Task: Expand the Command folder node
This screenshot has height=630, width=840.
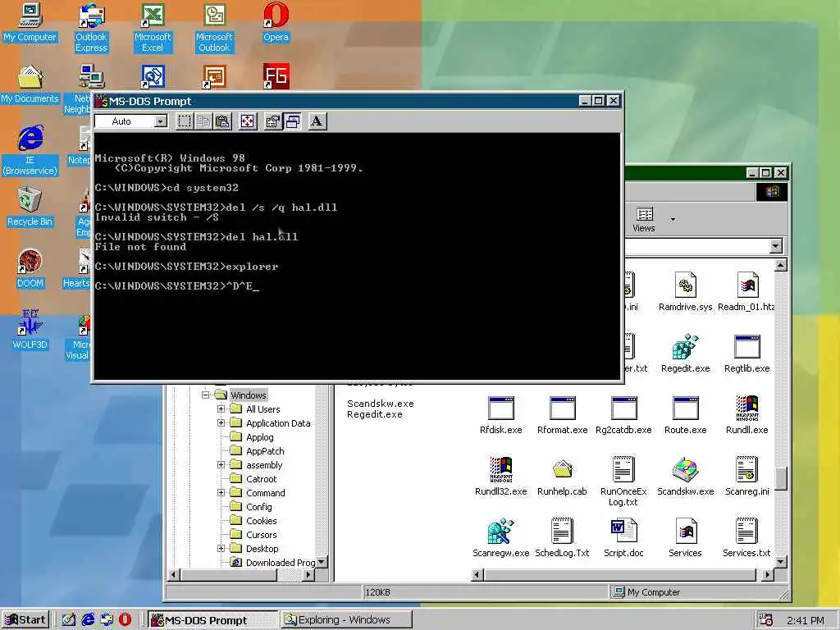Action: point(221,492)
